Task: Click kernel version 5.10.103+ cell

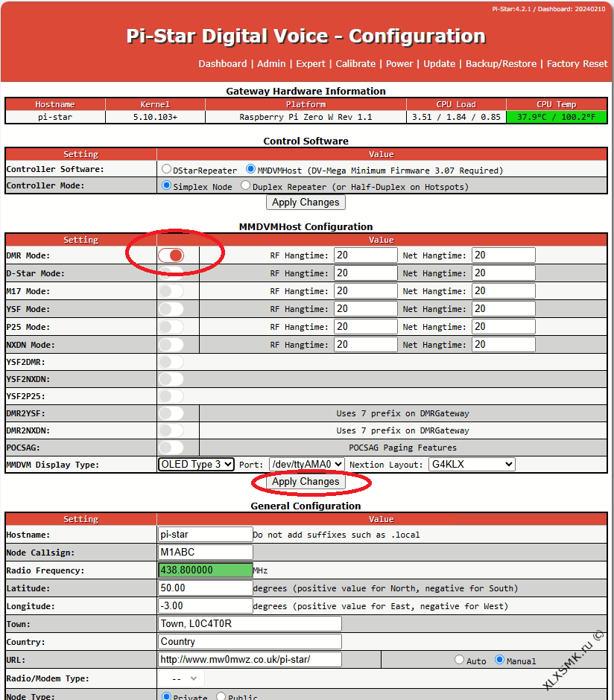Action: tap(156, 117)
